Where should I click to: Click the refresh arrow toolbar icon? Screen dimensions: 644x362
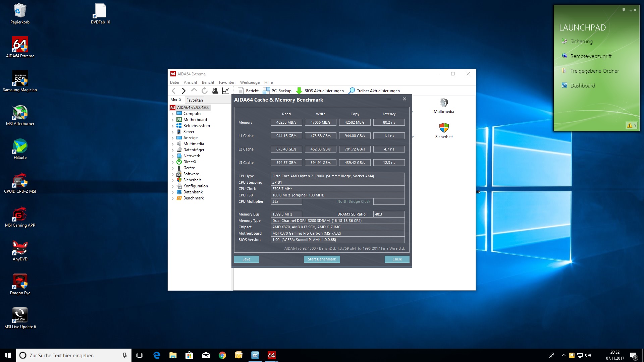tap(204, 90)
